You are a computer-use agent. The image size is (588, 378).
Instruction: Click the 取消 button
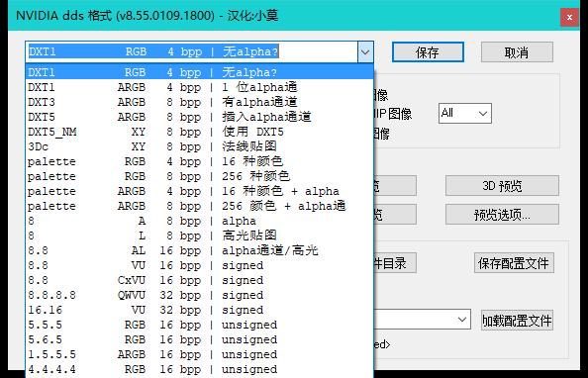click(x=517, y=52)
